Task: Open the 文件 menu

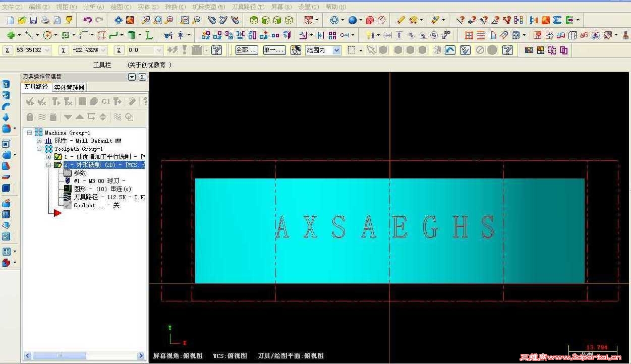Action: (12, 7)
